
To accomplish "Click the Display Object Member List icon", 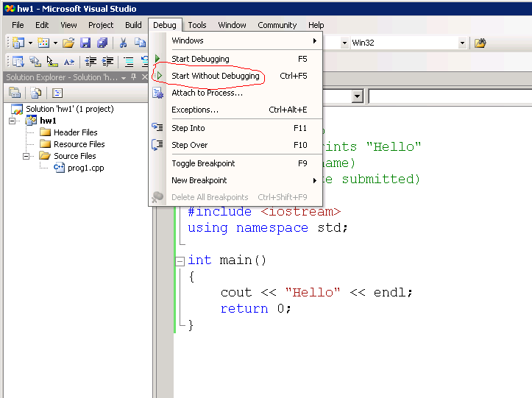I will pos(18,61).
